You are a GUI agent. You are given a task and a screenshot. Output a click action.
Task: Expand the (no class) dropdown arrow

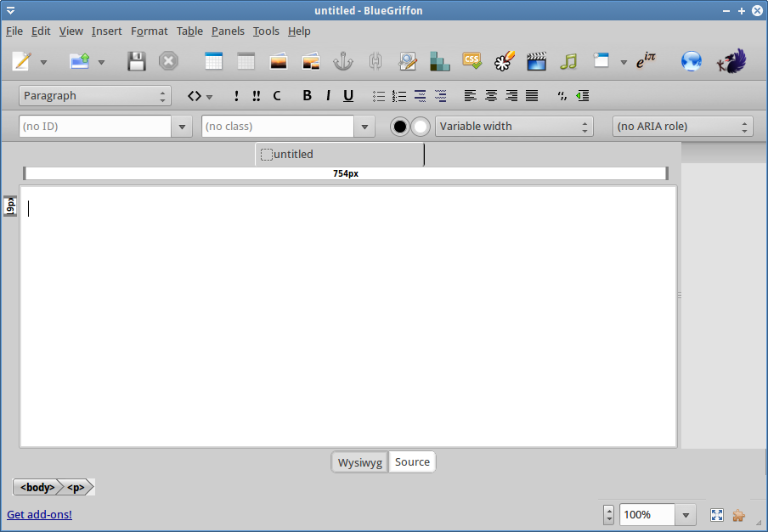point(364,127)
